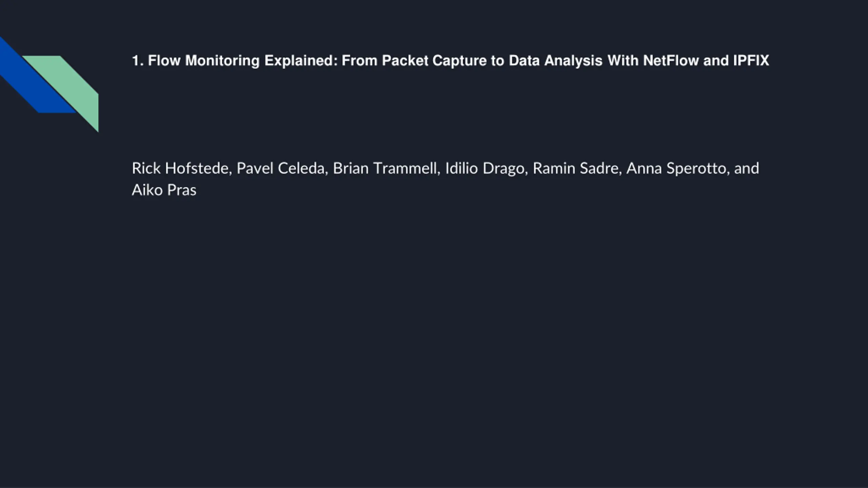Click the word "With" in the title
The height and width of the screenshot is (488, 868).
[x=623, y=61]
